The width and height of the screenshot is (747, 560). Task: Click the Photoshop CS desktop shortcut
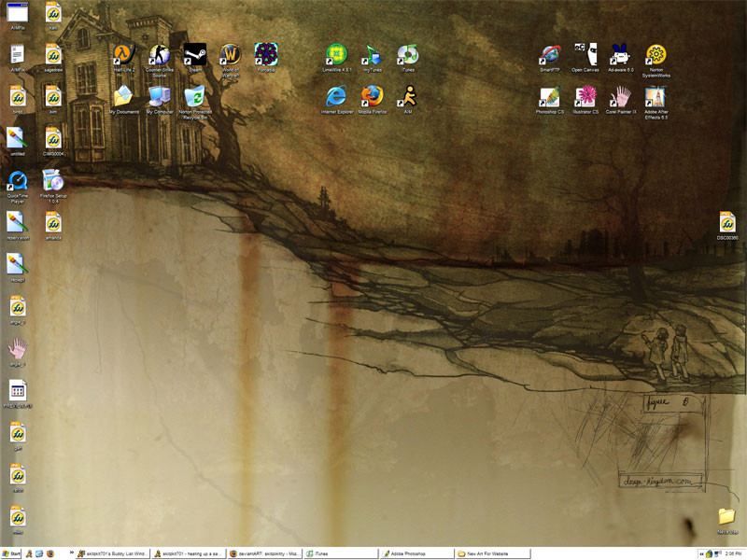[x=550, y=97]
